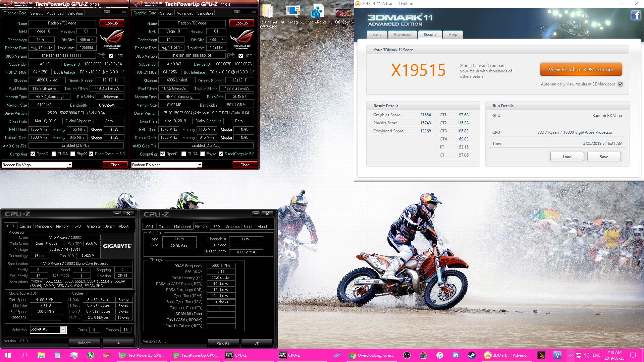Click the 3DMark 11 Advanced taskbar item
This screenshot has width=644, height=362.
[507, 355]
